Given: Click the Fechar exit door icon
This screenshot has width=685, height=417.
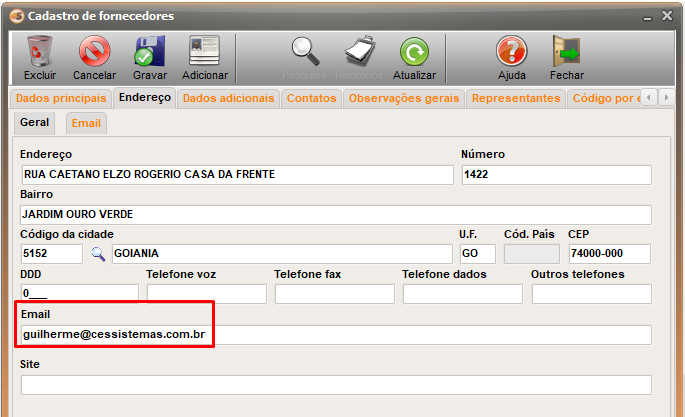Looking at the screenshot, I should coord(567,52).
